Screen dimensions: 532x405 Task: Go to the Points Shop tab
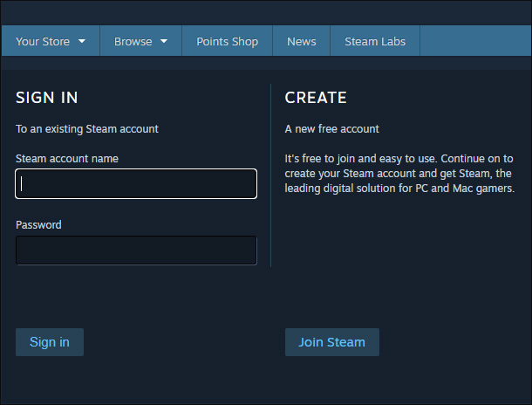click(228, 41)
